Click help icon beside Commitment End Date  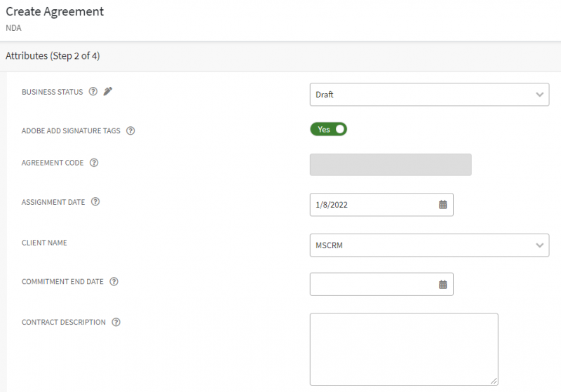pyautogui.click(x=114, y=282)
